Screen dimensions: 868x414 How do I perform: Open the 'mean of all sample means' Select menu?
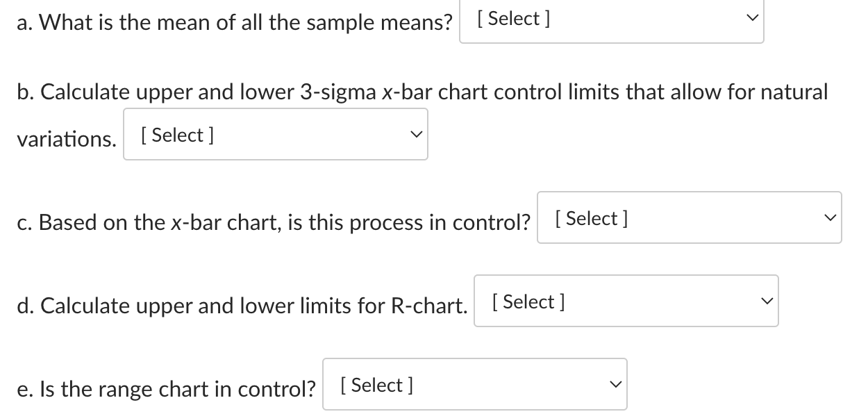pos(611,19)
